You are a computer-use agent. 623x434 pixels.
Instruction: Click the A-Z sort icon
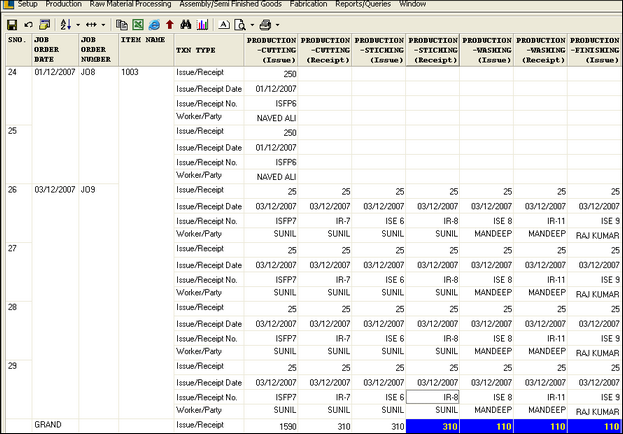tap(66, 25)
